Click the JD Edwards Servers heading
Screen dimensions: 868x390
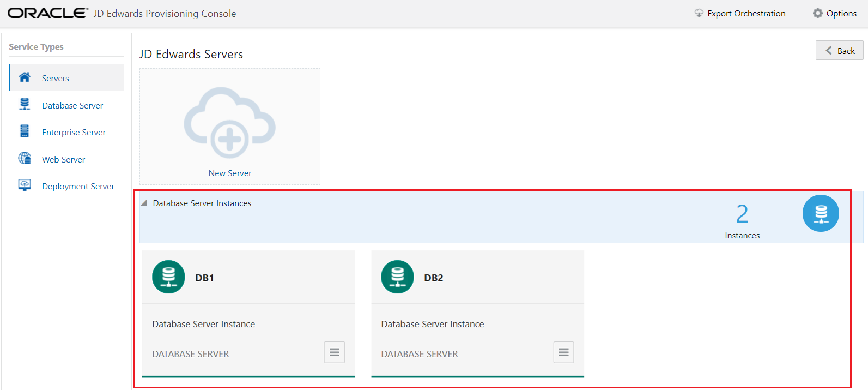(191, 54)
